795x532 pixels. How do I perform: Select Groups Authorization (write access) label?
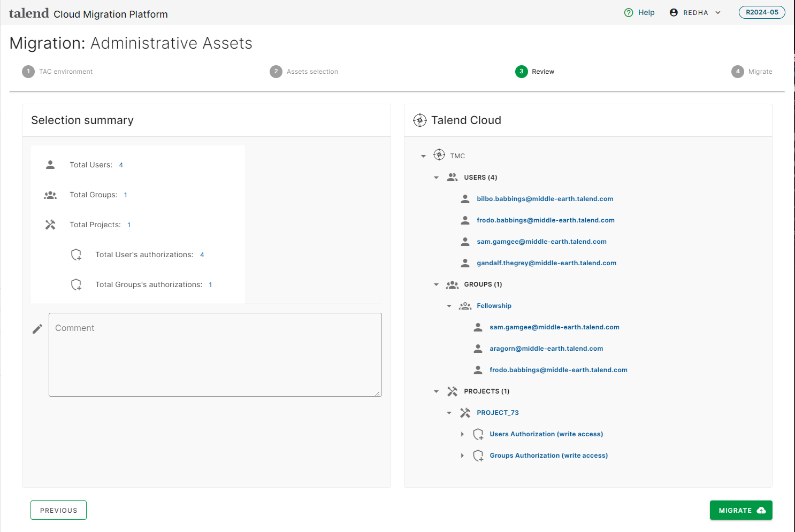click(548, 456)
